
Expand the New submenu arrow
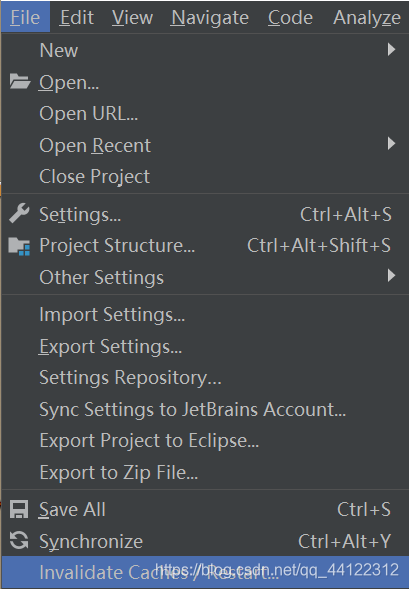[x=391, y=50]
